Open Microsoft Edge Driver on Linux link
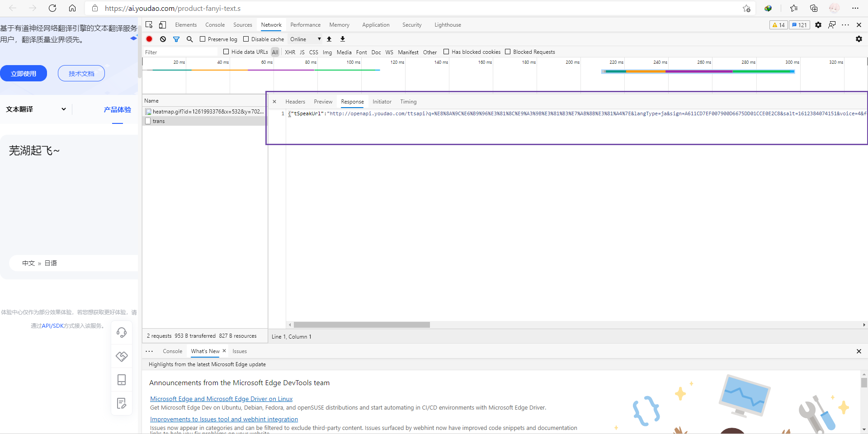 [221, 399]
